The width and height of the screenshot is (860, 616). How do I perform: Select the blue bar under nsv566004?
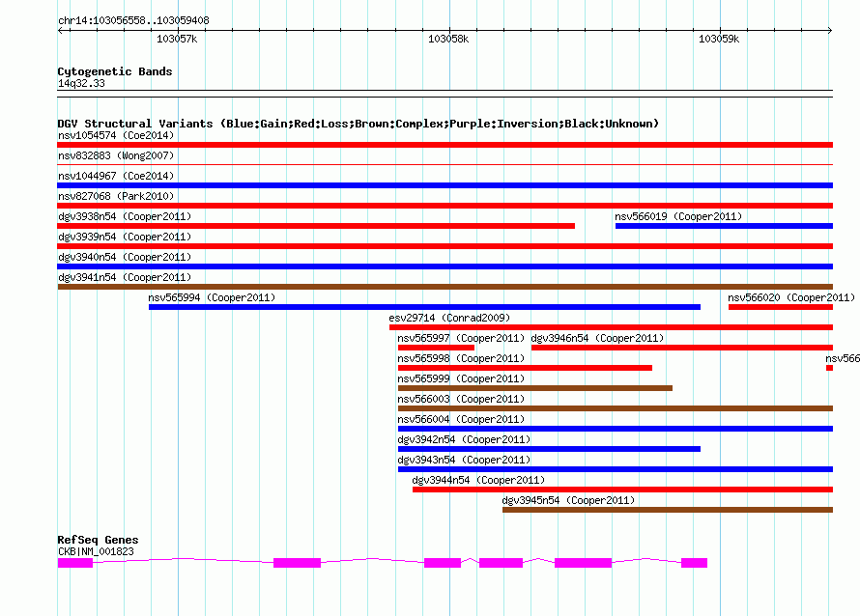[x=616, y=429]
